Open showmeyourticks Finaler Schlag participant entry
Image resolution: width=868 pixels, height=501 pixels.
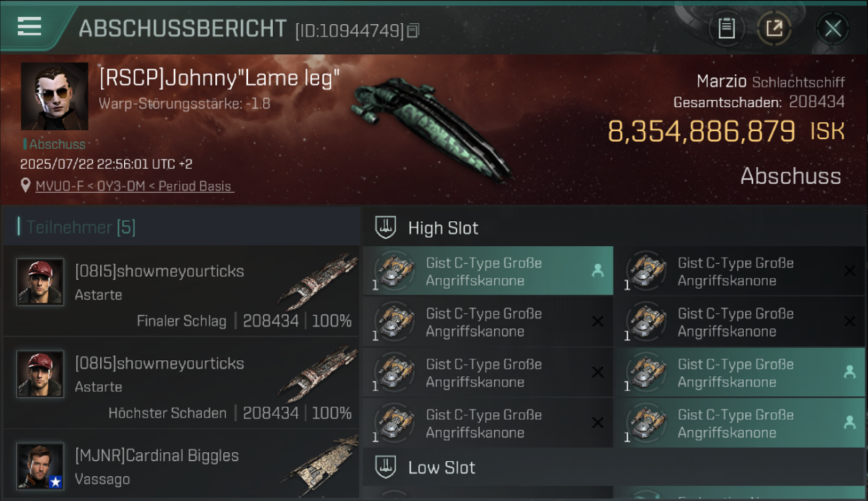[x=181, y=291]
